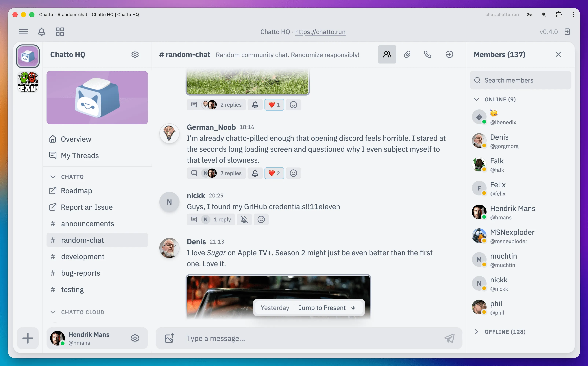
Task: Switch to the testing channel
Action: tap(97, 290)
